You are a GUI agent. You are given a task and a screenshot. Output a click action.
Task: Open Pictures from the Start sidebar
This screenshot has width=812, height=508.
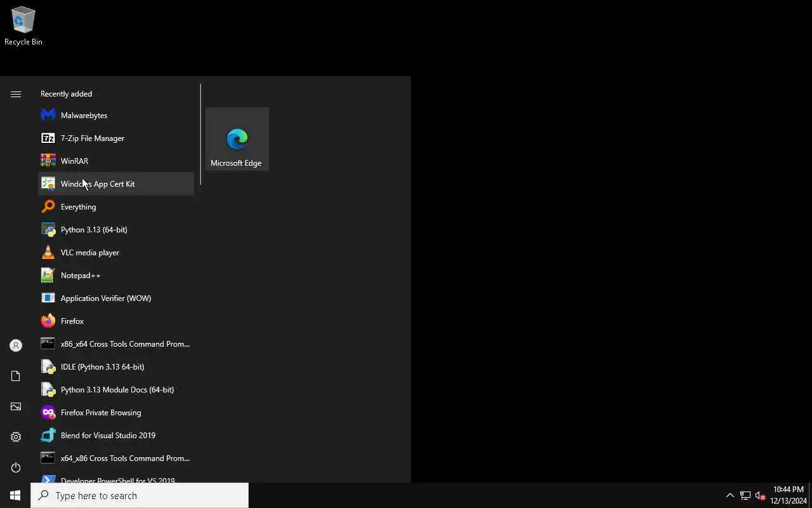click(x=16, y=406)
